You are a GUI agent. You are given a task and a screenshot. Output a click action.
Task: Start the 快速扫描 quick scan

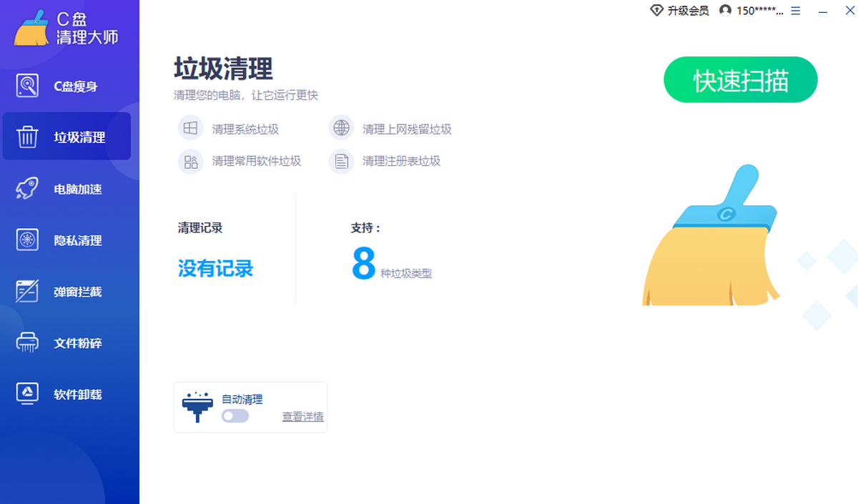coord(740,80)
